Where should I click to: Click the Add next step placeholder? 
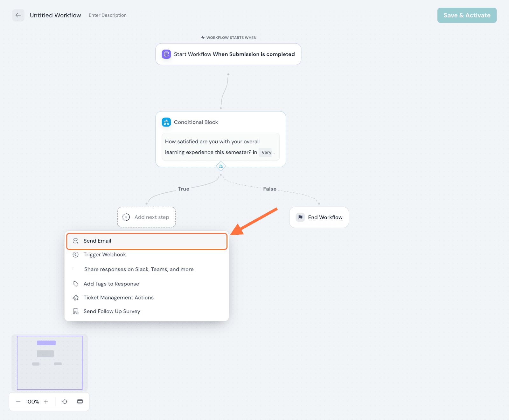(146, 217)
